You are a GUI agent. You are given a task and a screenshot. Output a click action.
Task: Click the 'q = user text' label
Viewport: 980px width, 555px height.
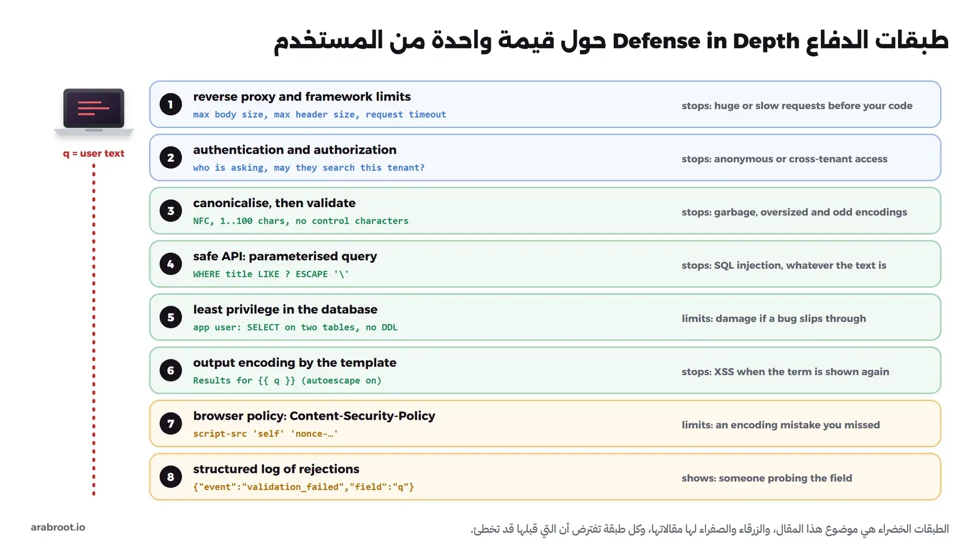point(94,153)
